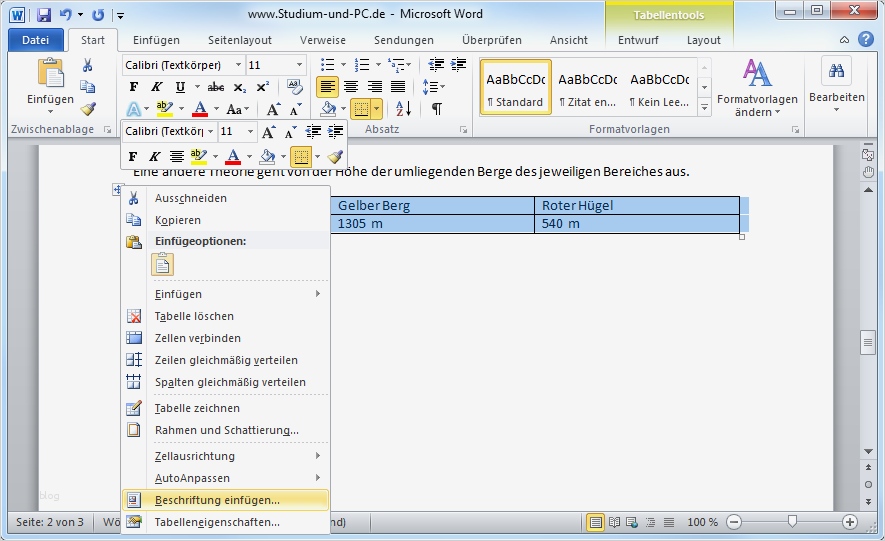
Task: Enable right alignment in the ribbon
Action: [x=375, y=86]
